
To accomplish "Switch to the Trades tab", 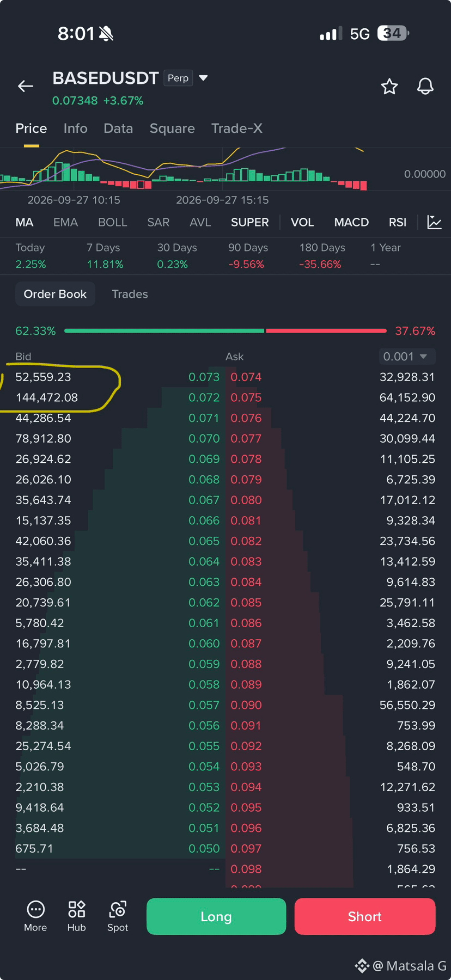I will [x=130, y=294].
